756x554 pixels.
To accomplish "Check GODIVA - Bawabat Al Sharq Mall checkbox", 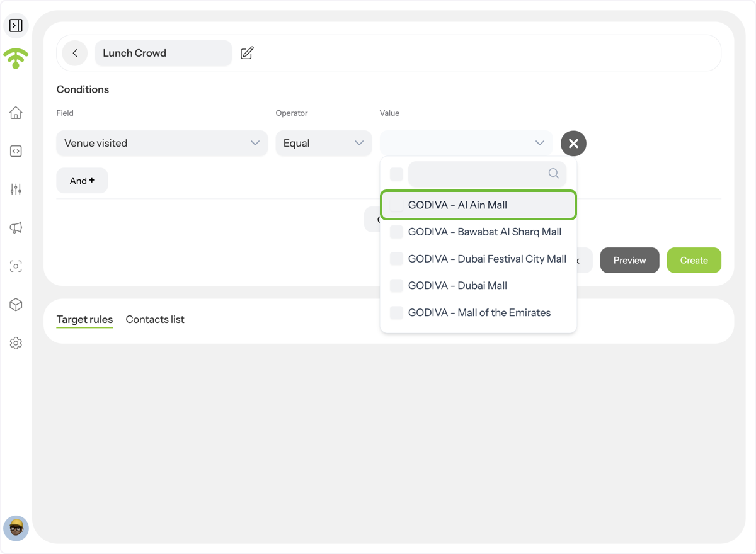I will coord(396,232).
